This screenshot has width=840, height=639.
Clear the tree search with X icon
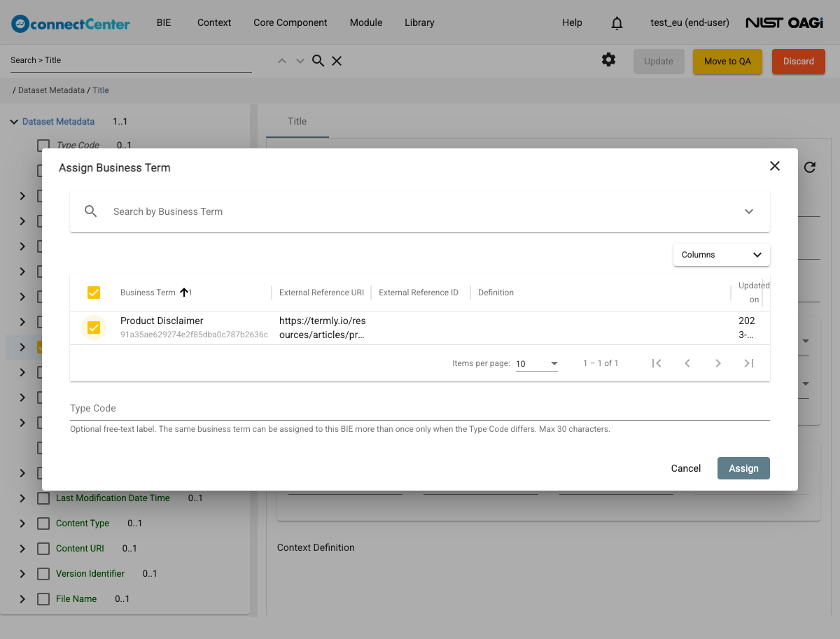tap(337, 61)
